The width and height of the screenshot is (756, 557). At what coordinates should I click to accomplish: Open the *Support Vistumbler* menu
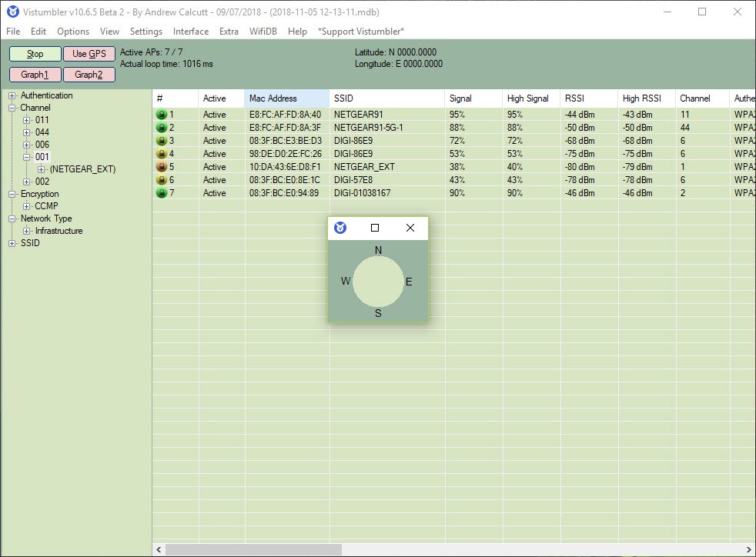pyautogui.click(x=360, y=32)
